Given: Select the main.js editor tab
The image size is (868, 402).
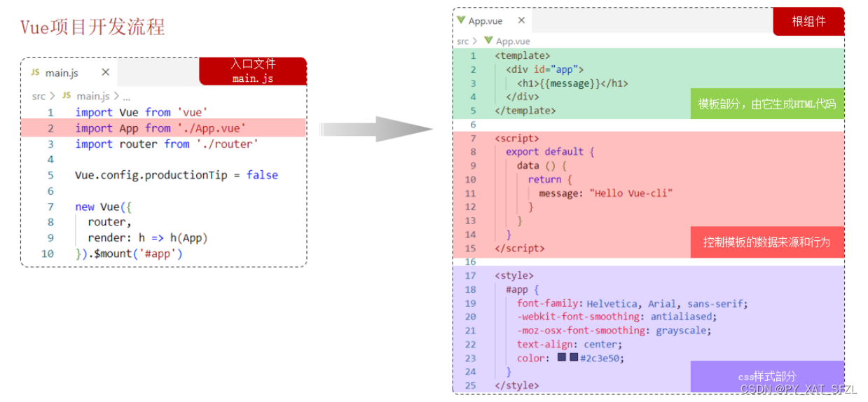Looking at the screenshot, I should (x=69, y=72).
